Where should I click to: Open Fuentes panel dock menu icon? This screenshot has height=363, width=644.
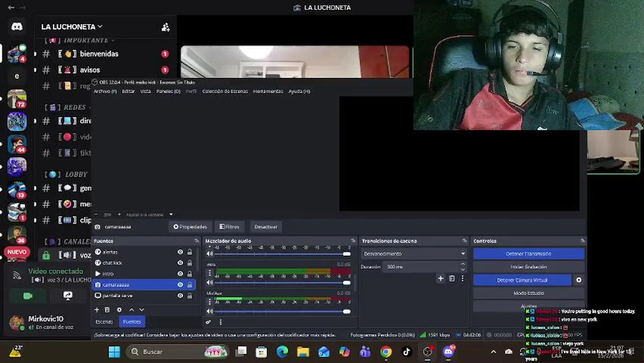(197, 241)
